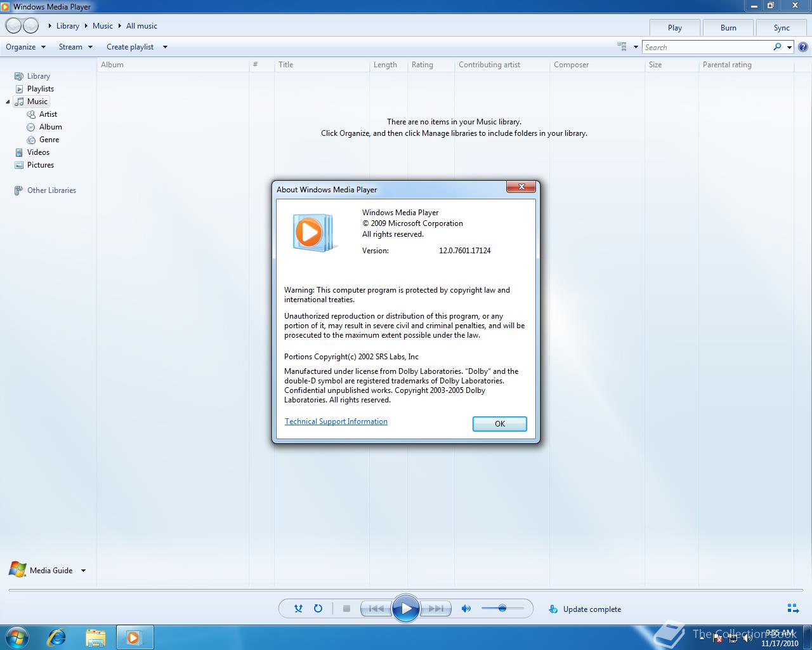The image size is (812, 650).
Task: Open the Stream dropdown menu
Action: [x=75, y=46]
